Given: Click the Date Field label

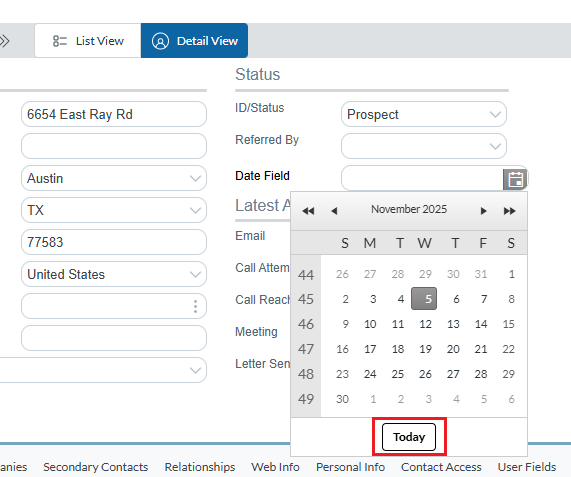Looking at the screenshot, I should pos(262,176).
